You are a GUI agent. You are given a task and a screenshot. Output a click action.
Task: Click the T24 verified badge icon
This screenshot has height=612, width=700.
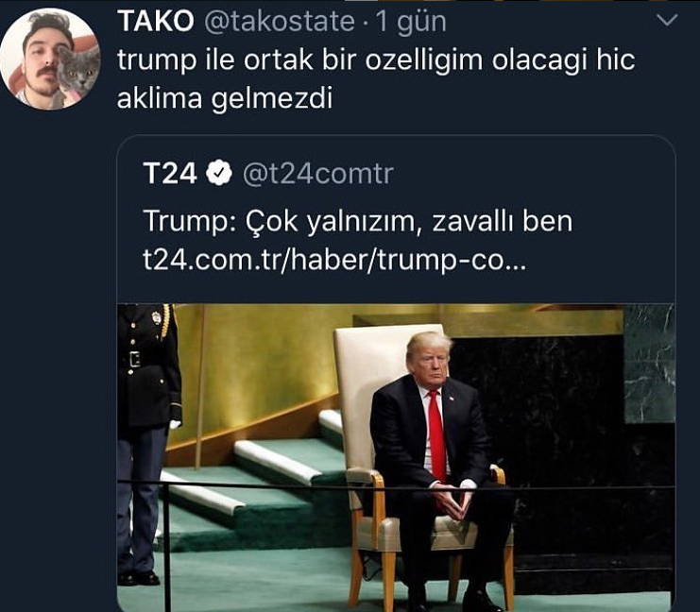pyautogui.click(x=219, y=173)
